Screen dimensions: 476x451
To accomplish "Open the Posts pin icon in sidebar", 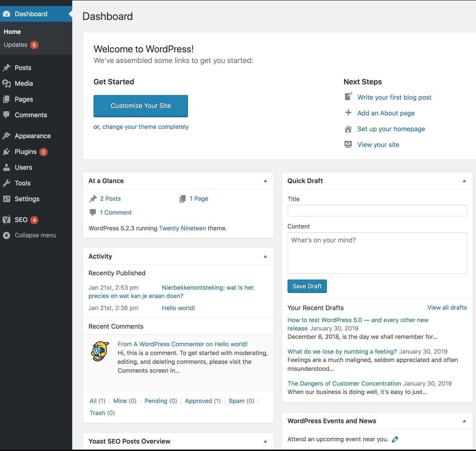I will pos(7,67).
